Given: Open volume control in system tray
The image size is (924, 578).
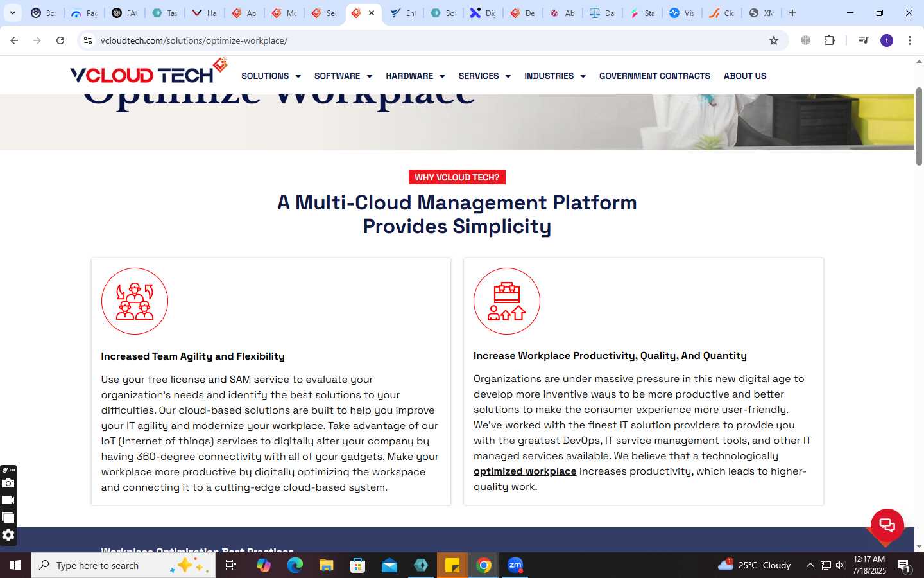Looking at the screenshot, I should pos(841,565).
